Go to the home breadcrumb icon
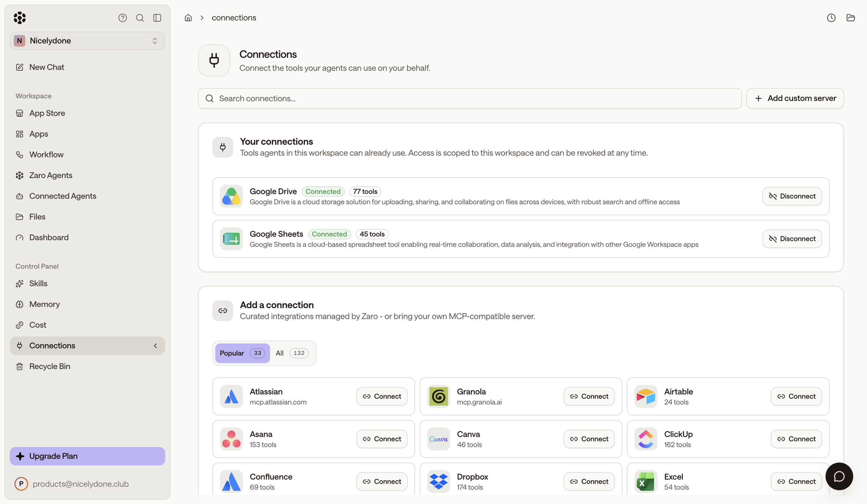The image size is (867, 504). [188, 18]
